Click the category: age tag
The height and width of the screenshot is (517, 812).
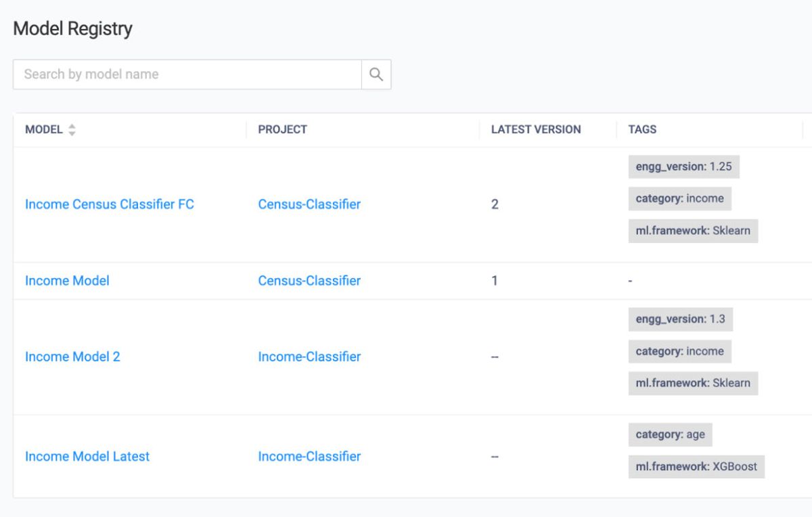[x=671, y=434]
